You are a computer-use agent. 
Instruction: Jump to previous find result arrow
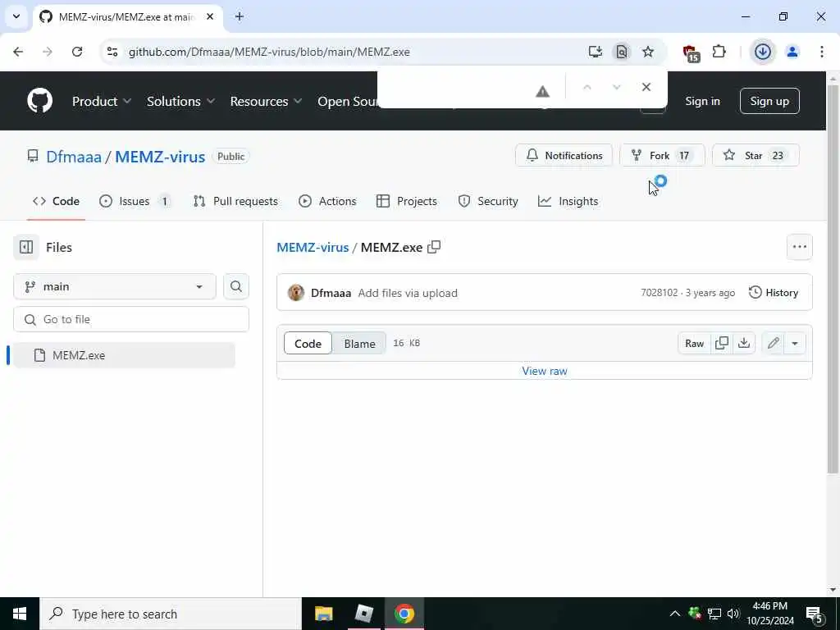pyautogui.click(x=587, y=87)
